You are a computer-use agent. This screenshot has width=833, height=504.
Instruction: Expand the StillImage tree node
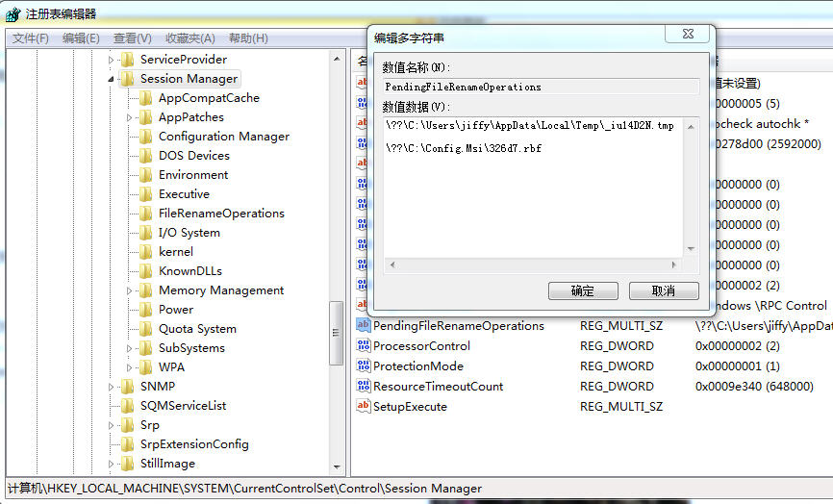click(111, 464)
